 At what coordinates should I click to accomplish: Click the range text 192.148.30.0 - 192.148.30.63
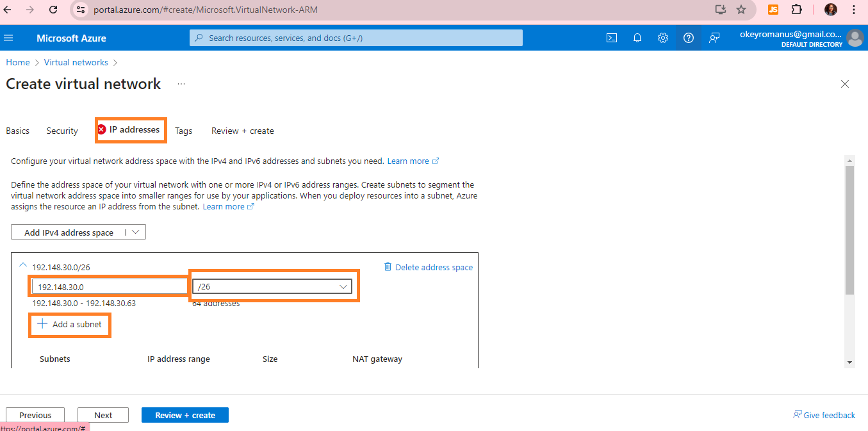click(x=84, y=303)
